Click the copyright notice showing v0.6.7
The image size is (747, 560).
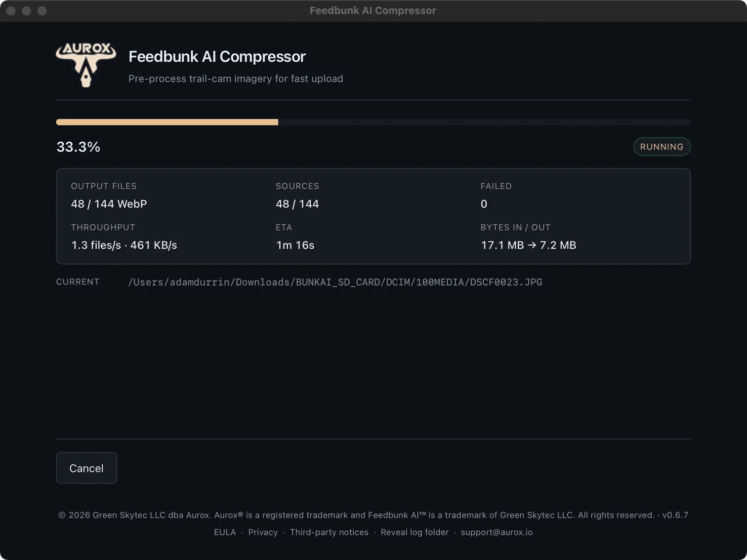point(373,515)
